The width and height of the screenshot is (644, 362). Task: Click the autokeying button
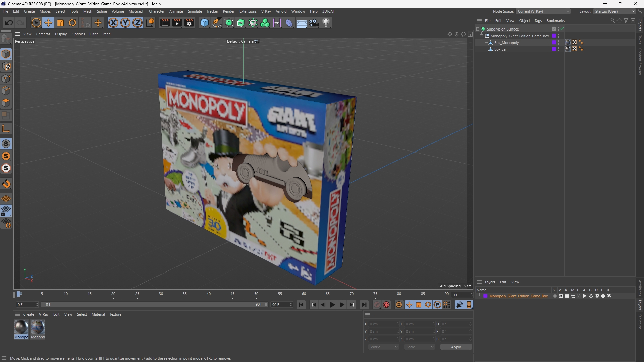click(386, 305)
